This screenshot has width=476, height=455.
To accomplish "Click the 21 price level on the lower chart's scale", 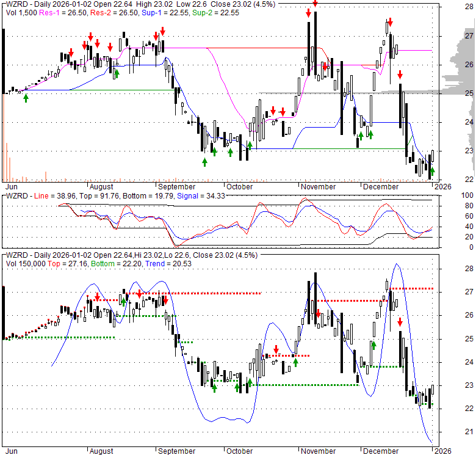I will pyautogui.click(x=469, y=432).
